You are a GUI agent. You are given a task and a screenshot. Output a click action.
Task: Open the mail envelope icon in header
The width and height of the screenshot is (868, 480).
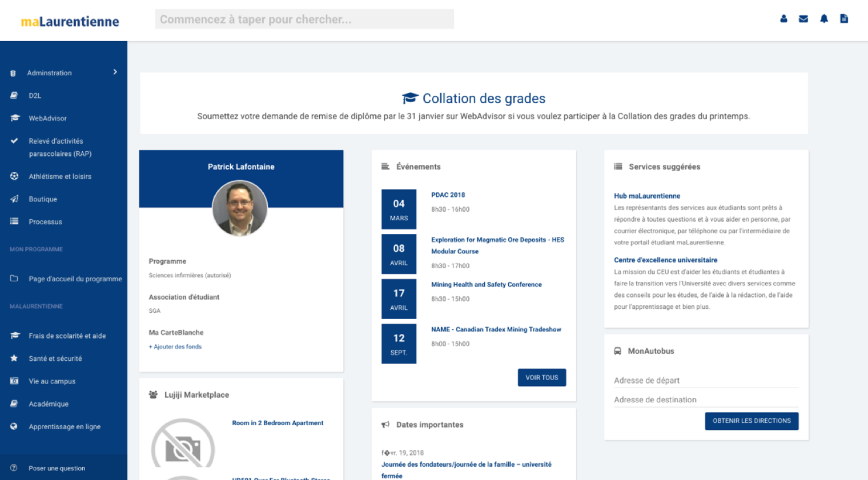[803, 19]
